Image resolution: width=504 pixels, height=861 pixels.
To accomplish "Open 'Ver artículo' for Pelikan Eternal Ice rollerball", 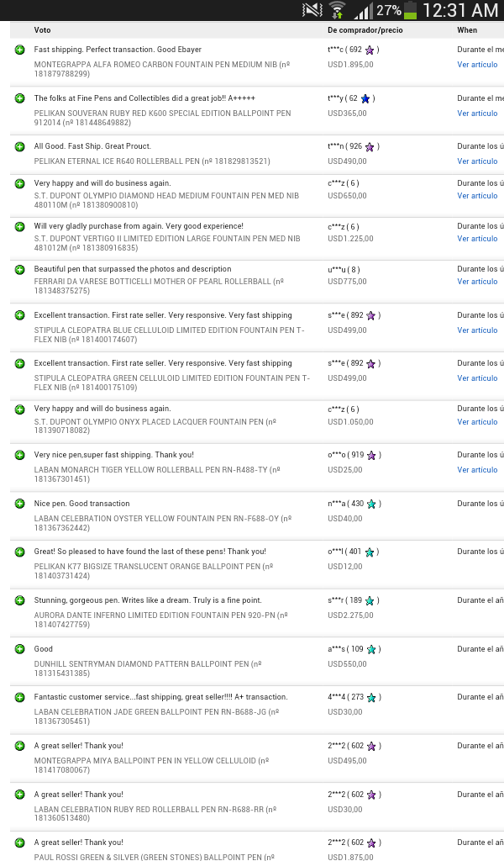I will pyautogui.click(x=477, y=161).
